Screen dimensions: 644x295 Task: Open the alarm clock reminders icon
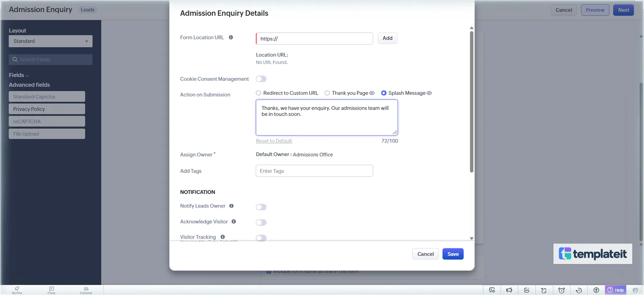point(561,290)
